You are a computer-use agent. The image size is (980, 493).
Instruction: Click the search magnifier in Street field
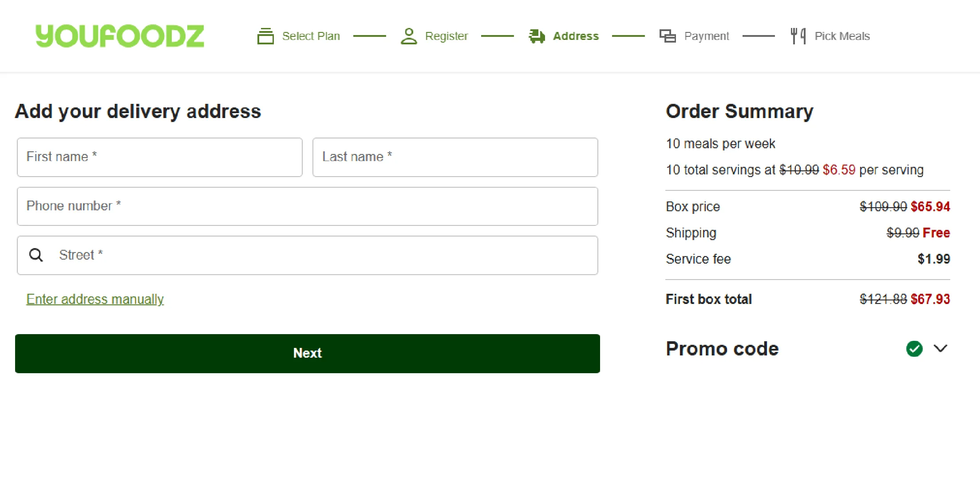pos(36,255)
